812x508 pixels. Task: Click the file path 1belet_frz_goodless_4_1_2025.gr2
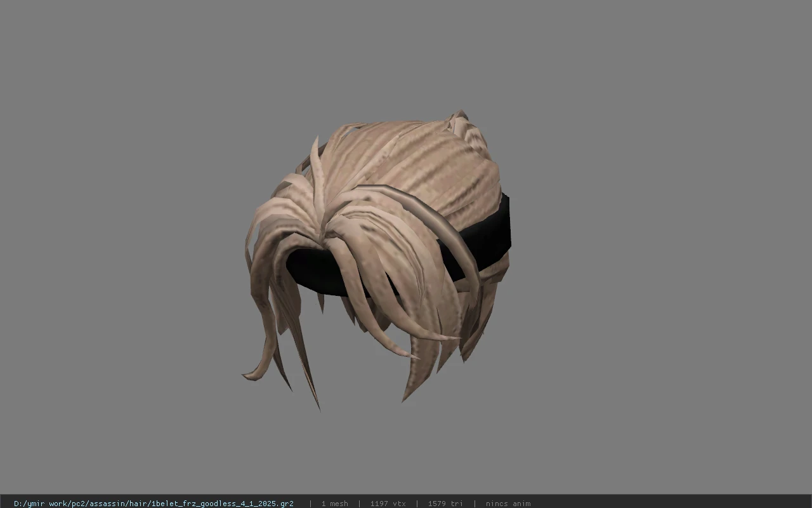click(x=154, y=504)
